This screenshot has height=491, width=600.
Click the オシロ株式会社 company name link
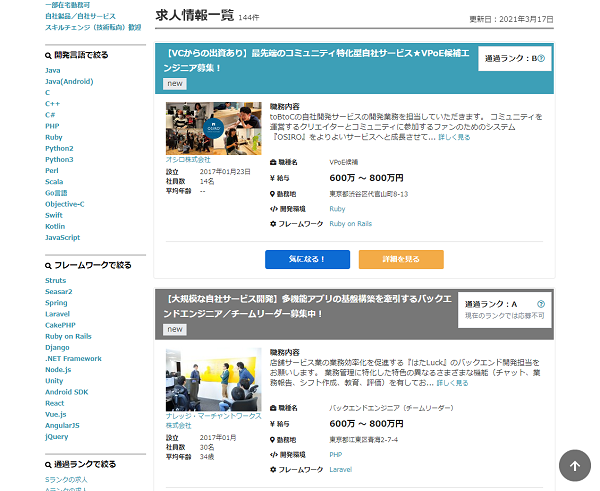188,159
